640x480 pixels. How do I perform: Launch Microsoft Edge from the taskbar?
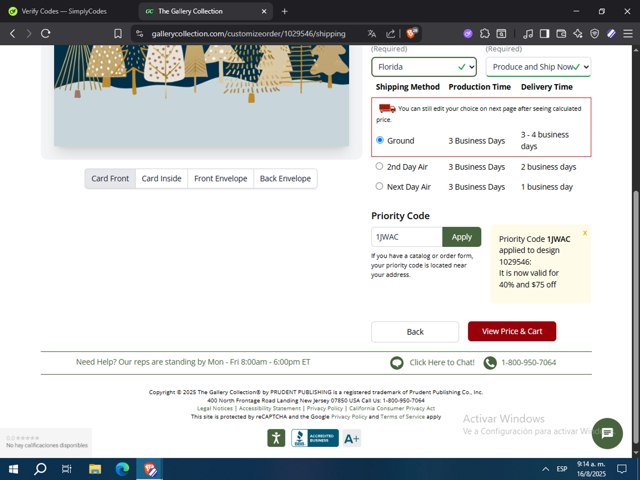coord(122,469)
